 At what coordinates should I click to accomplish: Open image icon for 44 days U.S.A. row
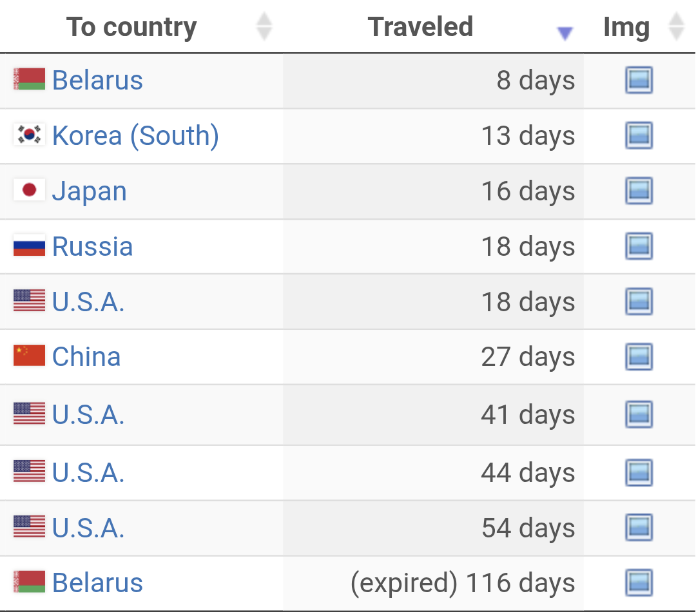coord(639,473)
